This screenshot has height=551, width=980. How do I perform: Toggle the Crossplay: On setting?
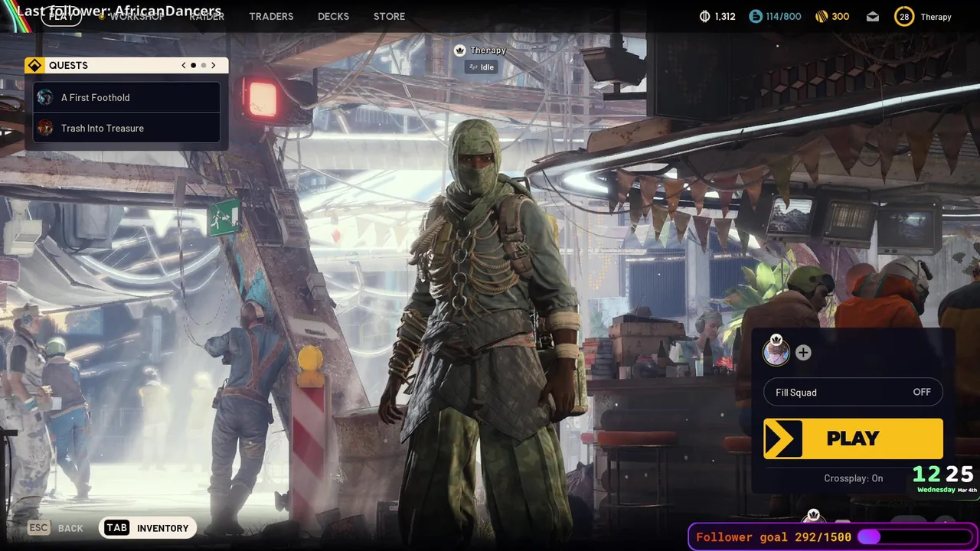coord(853,478)
